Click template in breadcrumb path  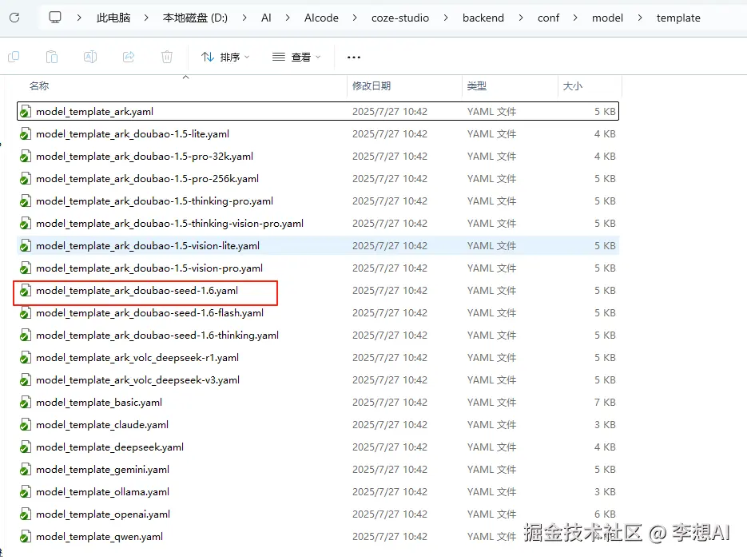pos(678,18)
